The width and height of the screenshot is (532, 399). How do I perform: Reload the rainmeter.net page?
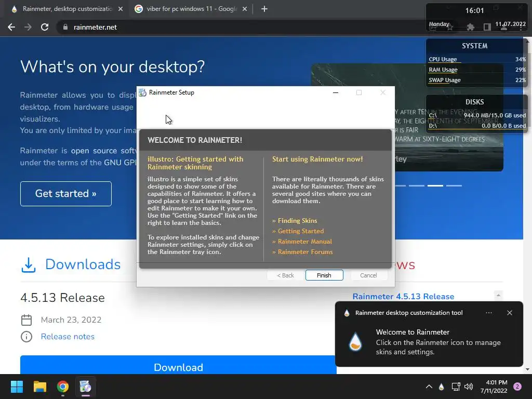click(x=45, y=27)
